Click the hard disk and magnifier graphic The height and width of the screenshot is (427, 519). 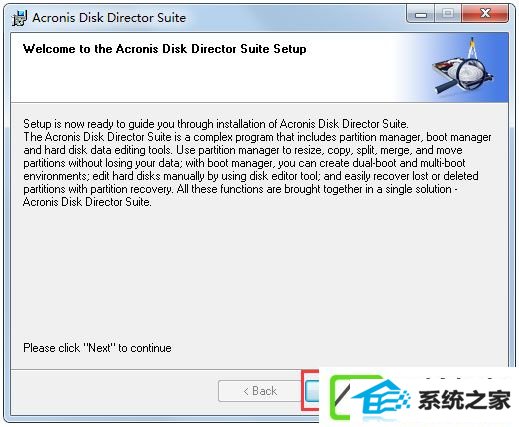coord(463,73)
